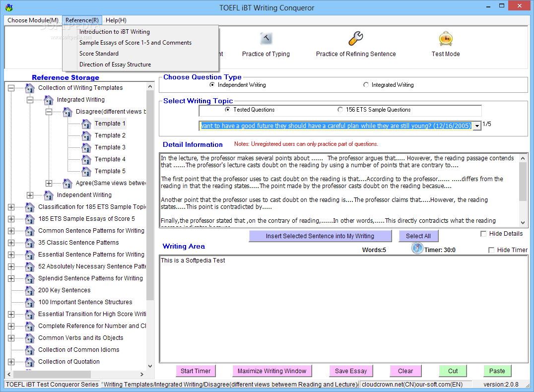Open Score Standard reference entry
Image resolution: width=534 pixels, height=392 pixels.
tap(140, 54)
